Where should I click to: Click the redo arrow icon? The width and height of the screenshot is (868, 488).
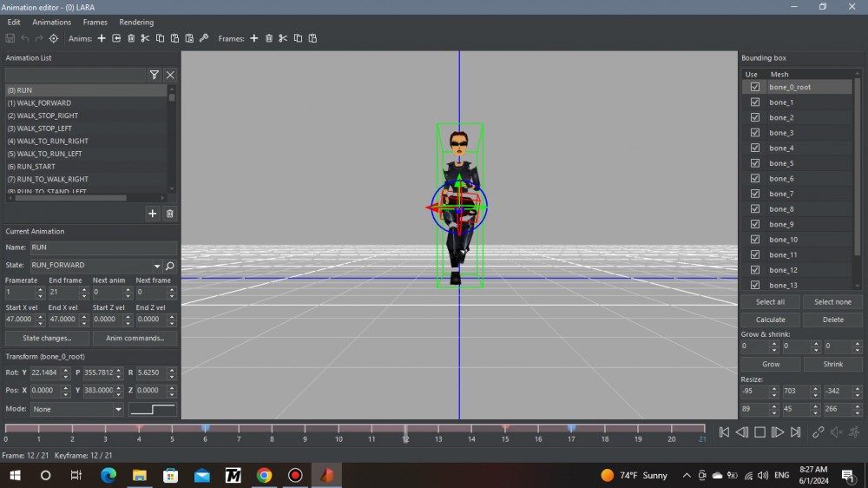(39, 38)
